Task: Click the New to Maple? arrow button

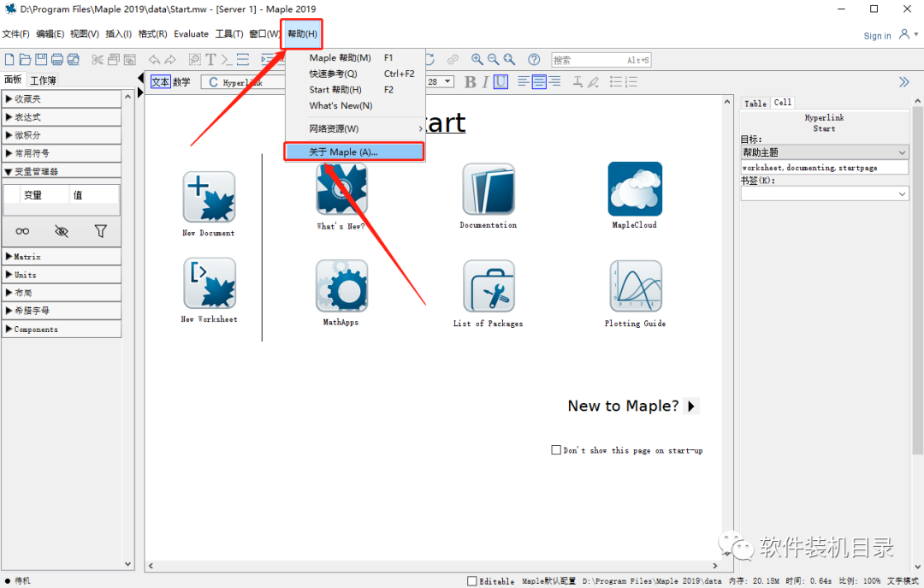Action: click(x=692, y=406)
